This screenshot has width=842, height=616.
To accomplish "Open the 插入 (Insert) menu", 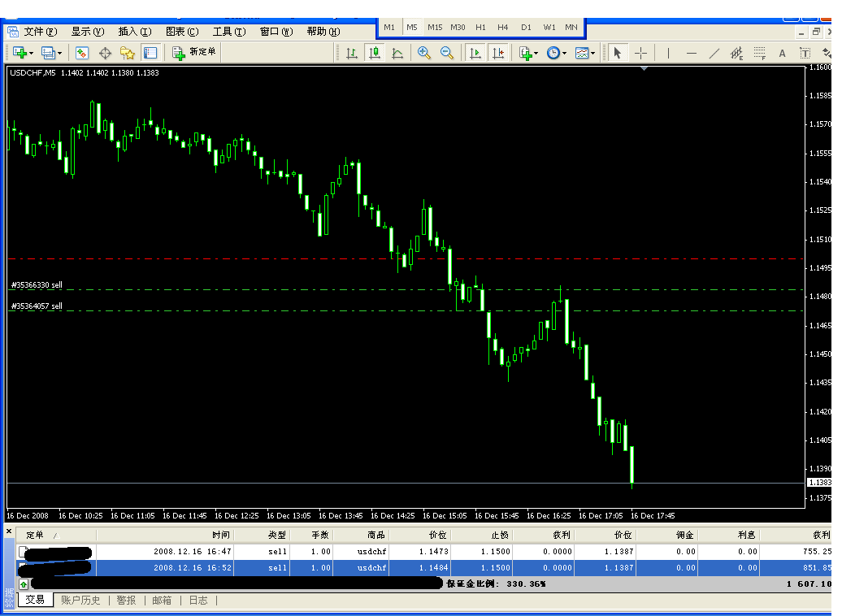I will pyautogui.click(x=134, y=32).
